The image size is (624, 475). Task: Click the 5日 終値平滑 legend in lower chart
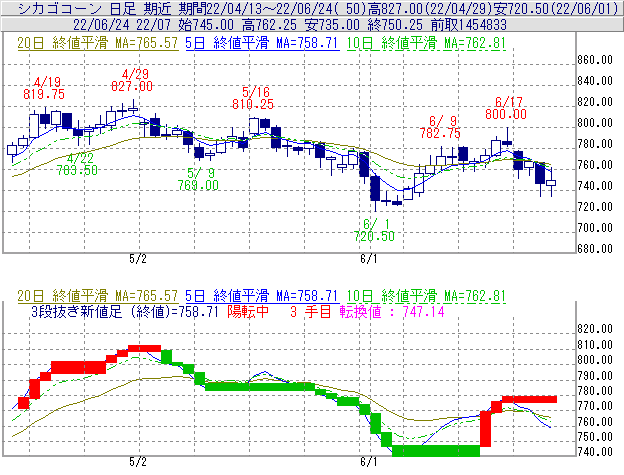pyautogui.click(x=262, y=296)
